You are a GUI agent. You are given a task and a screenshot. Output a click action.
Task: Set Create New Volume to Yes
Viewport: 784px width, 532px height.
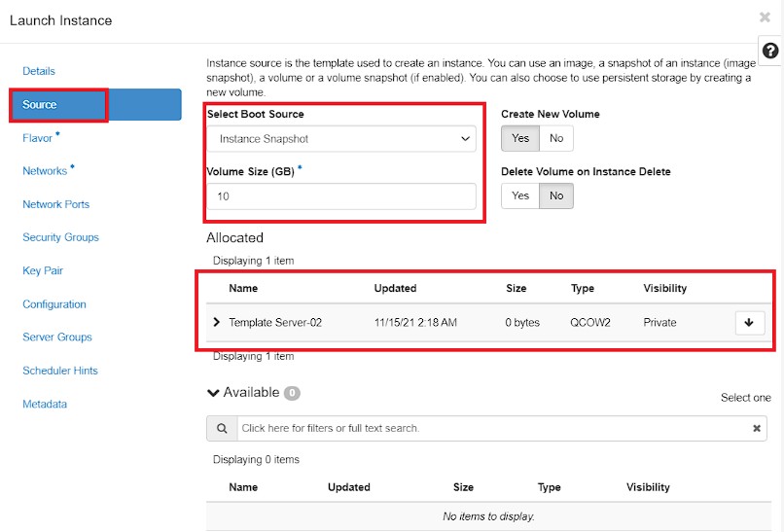520,138
